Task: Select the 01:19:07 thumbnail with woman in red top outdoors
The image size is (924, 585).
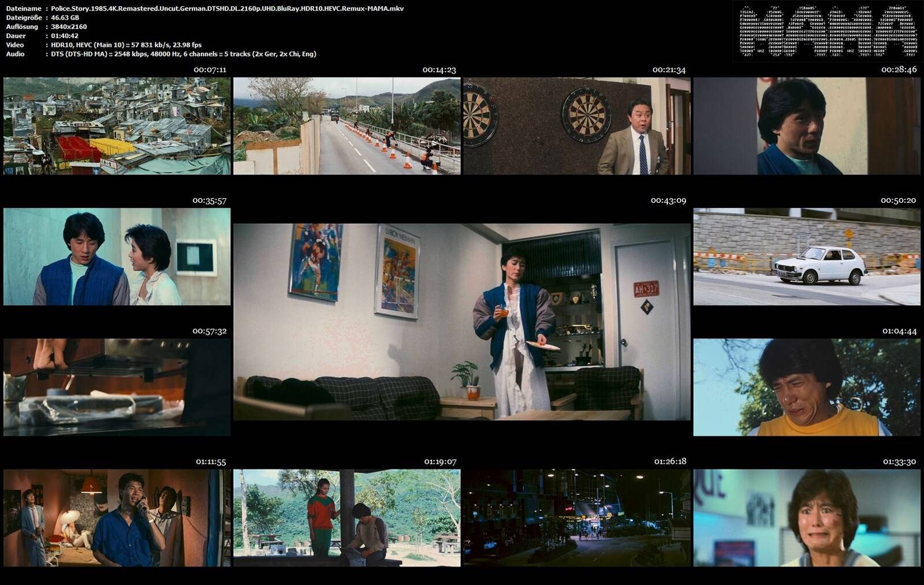Action: tap(347, 517)
